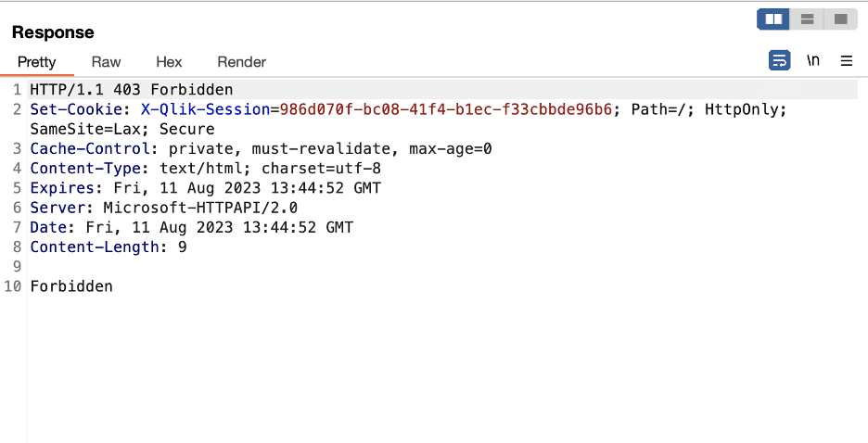Click the Forbidden response body text
Viewport: 868px width, 443px height.
click(71, 286)
